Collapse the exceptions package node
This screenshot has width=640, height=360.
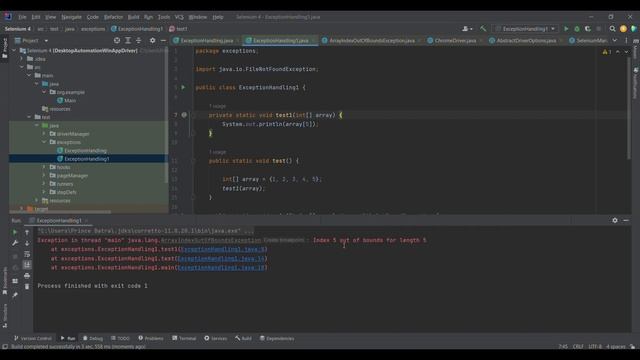(44, 142)
